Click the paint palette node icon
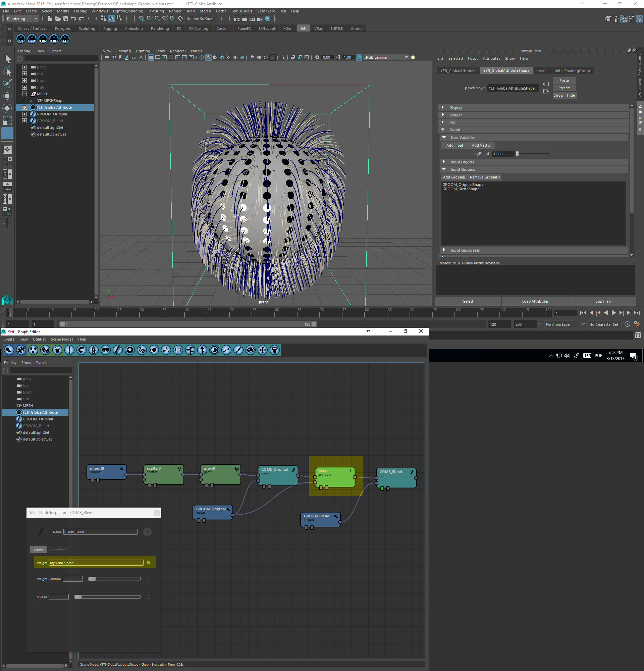644x671 pixels. point(251,350)
